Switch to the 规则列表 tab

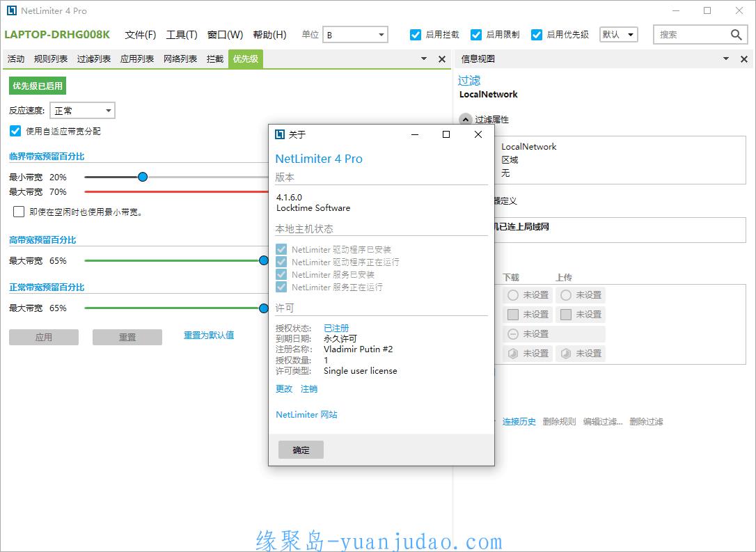click(51, 58)
